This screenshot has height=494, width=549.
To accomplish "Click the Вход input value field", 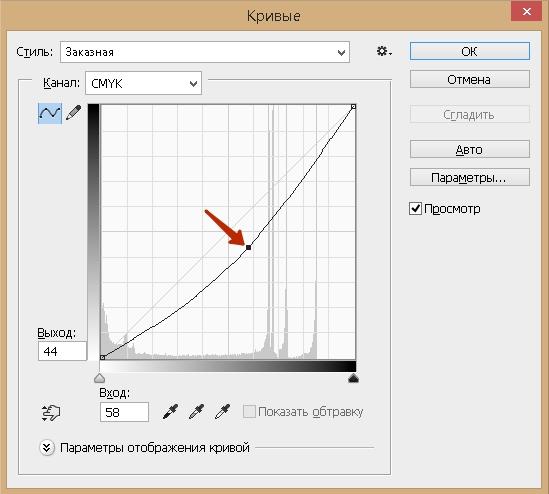I will 124,412.
